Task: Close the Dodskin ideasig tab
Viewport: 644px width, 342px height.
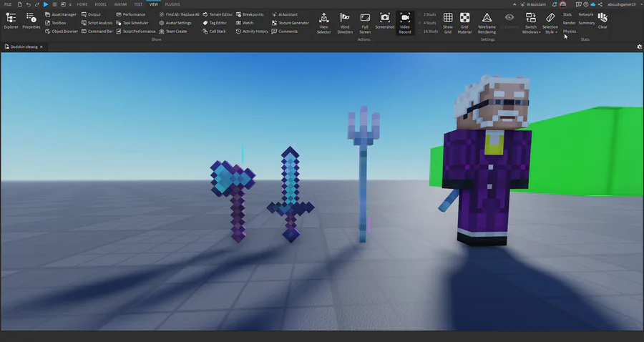Action: coord(41,47)
